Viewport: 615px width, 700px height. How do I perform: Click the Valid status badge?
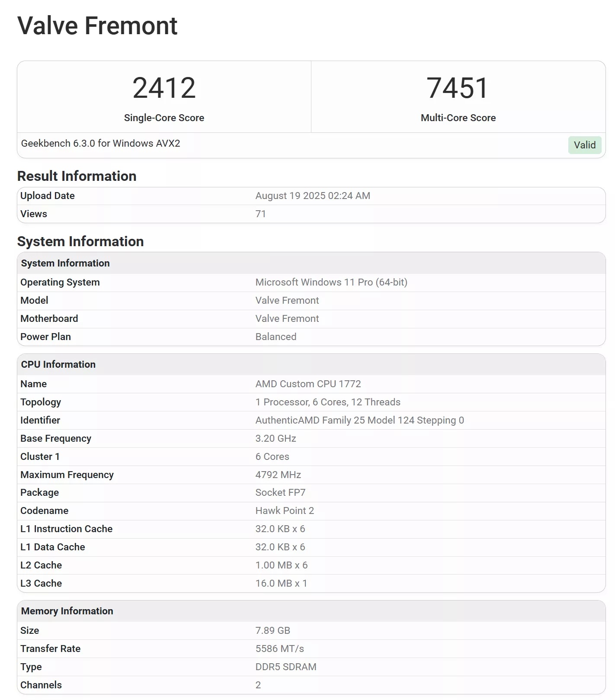[585, 145]
